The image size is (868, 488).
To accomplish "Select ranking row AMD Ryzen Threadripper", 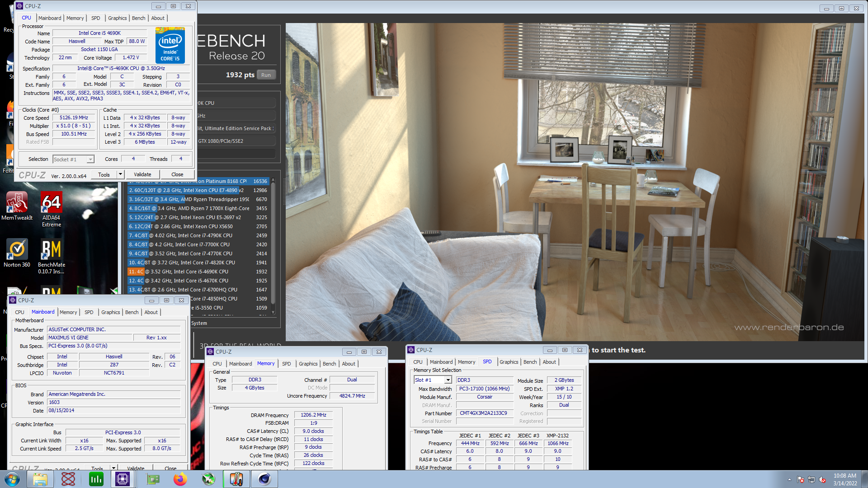I will [198, 199].
